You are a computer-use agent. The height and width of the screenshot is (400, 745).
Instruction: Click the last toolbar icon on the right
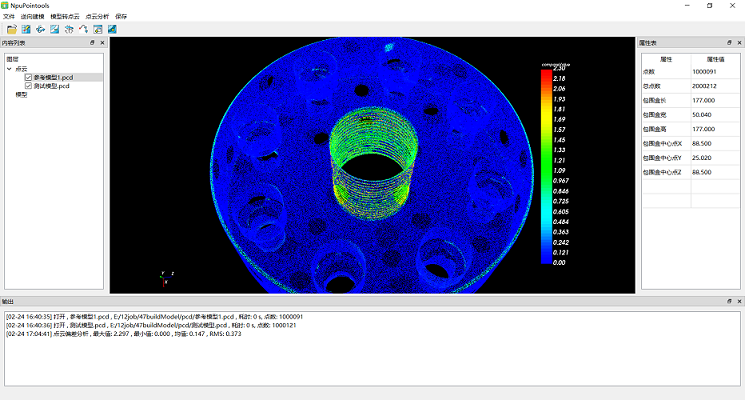(x=112, y=29)
